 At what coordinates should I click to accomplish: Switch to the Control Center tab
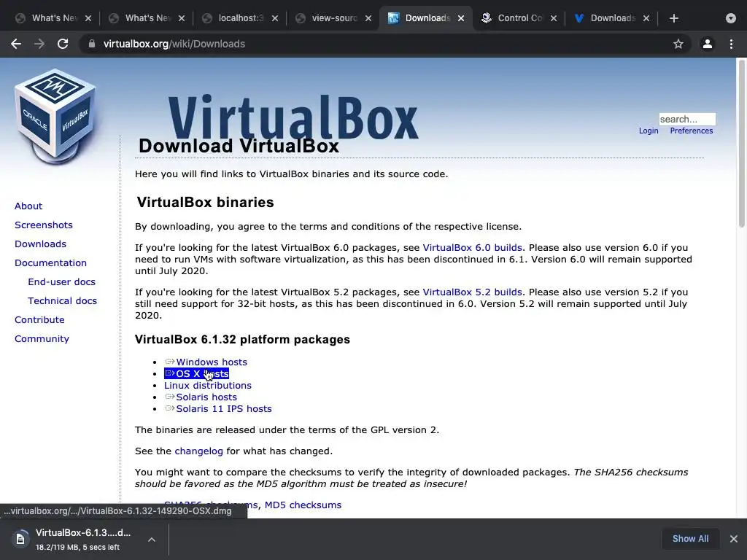(x=519, y=18)
